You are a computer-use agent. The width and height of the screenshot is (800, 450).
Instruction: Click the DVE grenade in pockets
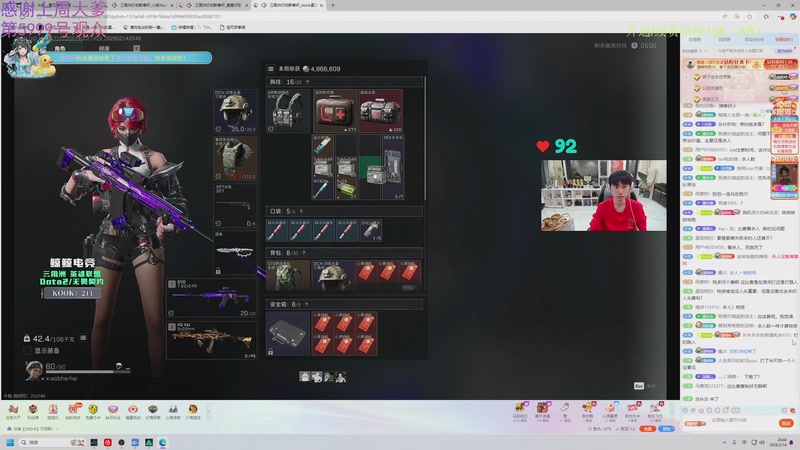(371, 231)
